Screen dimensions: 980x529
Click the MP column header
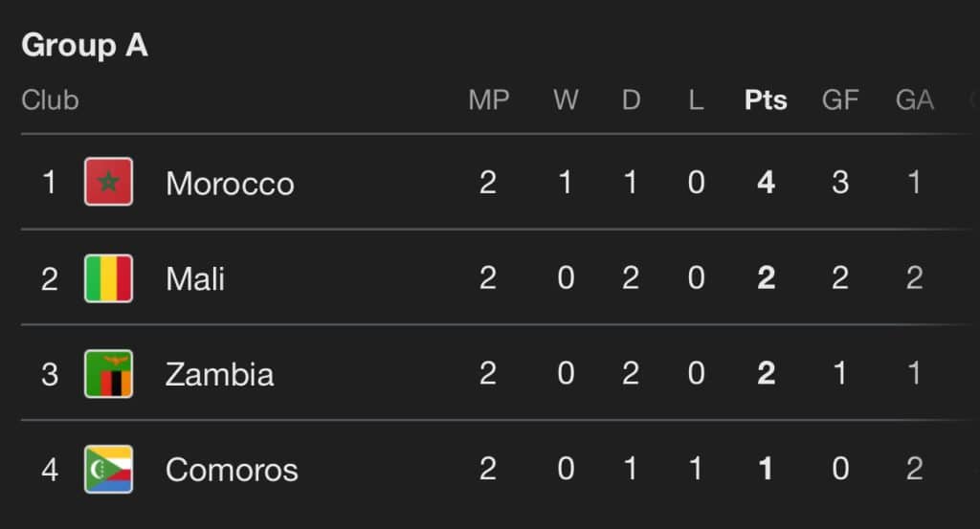488,99
